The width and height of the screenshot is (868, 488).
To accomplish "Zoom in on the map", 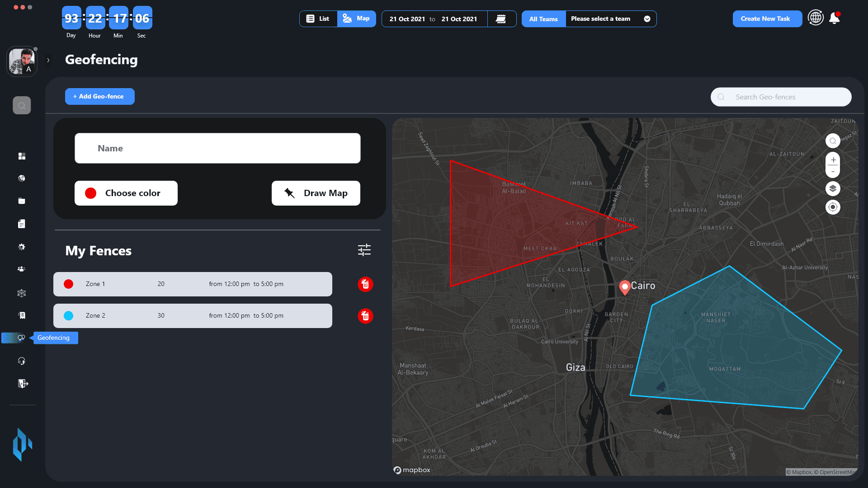I will (833, 160).
